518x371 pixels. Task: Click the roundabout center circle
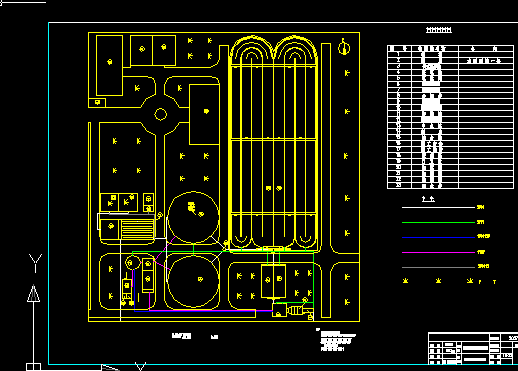161,114
